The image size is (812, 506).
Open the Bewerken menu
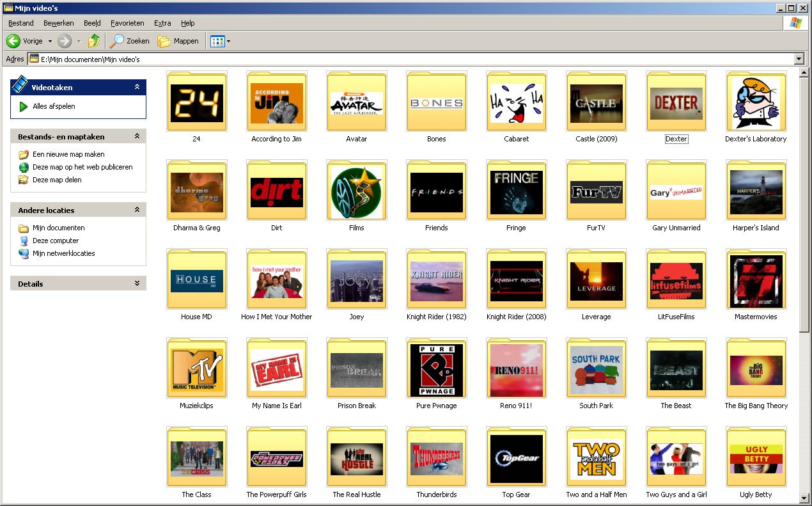(x=59, y=23)
